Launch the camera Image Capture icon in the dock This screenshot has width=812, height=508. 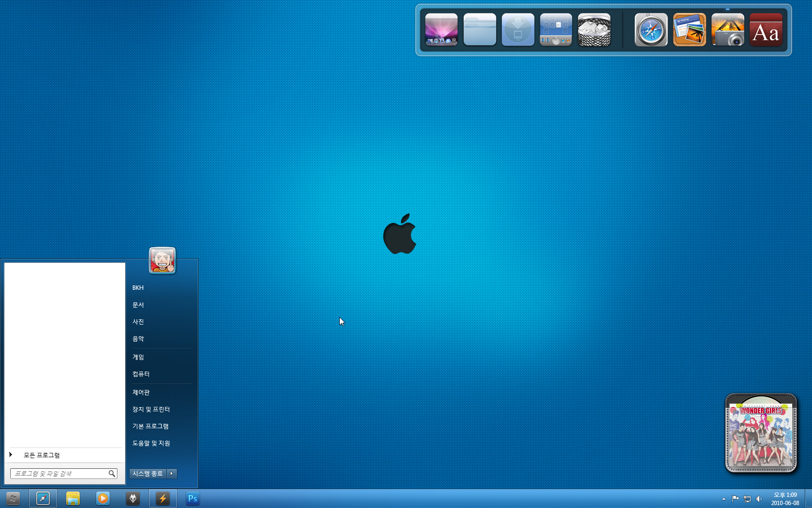click(x=727, y=30)
